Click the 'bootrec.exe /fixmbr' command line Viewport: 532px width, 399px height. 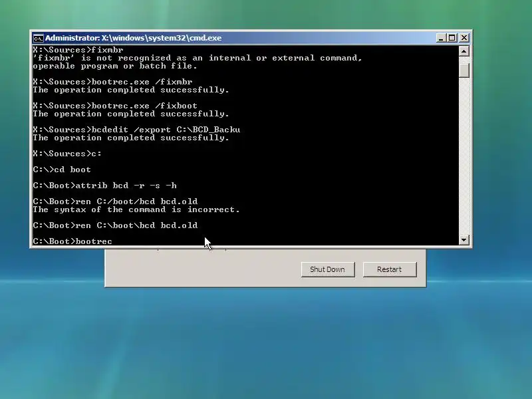[112, 82]
